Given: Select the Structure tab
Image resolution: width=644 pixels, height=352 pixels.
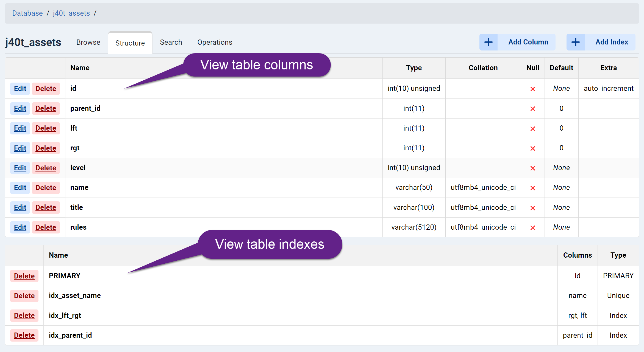Looking at the screenshot, I should [130, 43].
